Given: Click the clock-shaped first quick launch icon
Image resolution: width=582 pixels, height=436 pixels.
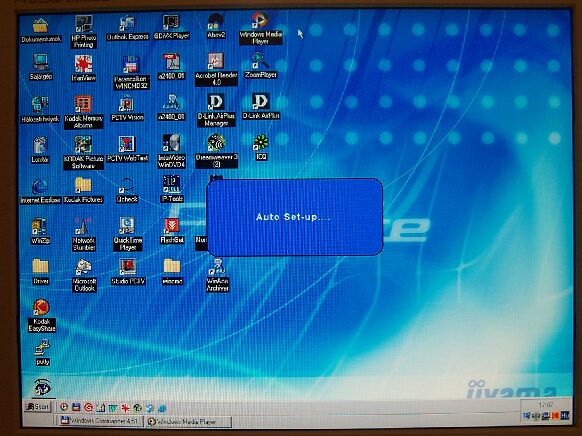Looking at the screenshot, I should [x=64, y=407].
